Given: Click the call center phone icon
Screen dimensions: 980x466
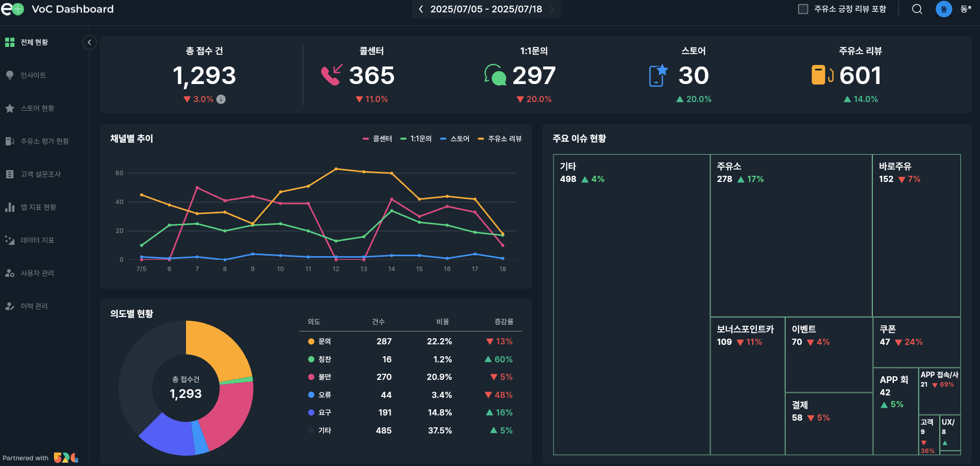Looking at the screenshot, I should click(331, 75).
